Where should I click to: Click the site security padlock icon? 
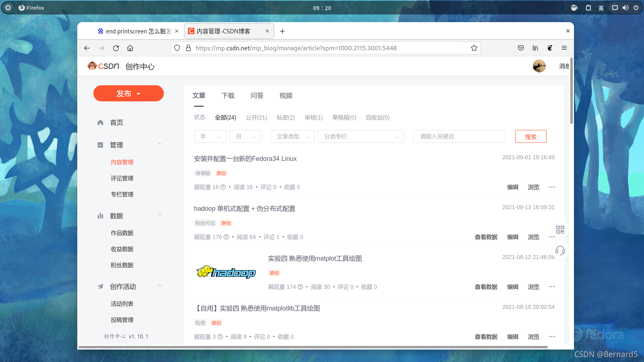(188, 48)
